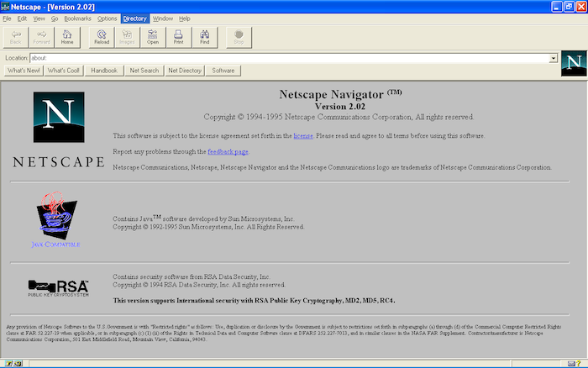
Task: Click the Net Search button
Action: coord(144,71)
